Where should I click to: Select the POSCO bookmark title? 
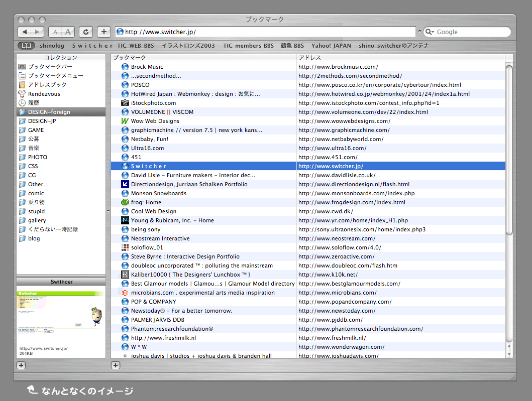140,85
